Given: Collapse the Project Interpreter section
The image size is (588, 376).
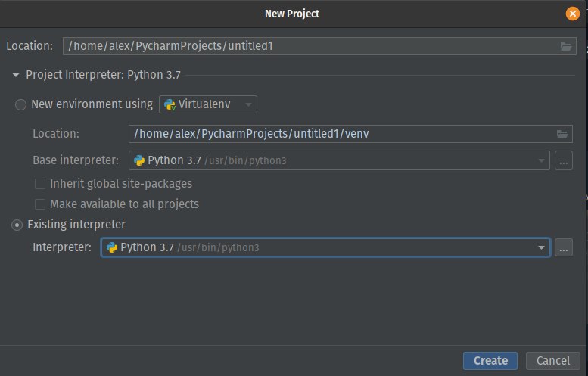Looking at the screenshot, I should point(16,76).
